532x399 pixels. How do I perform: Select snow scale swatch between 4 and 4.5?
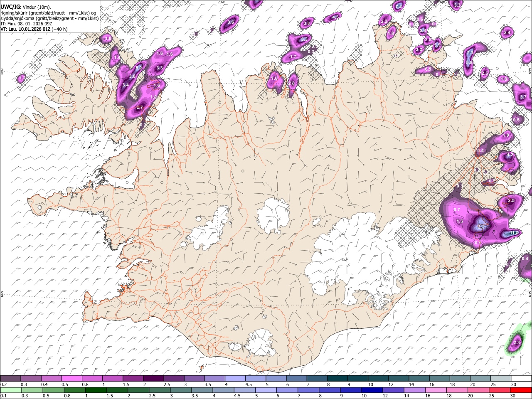click(235, 379)
